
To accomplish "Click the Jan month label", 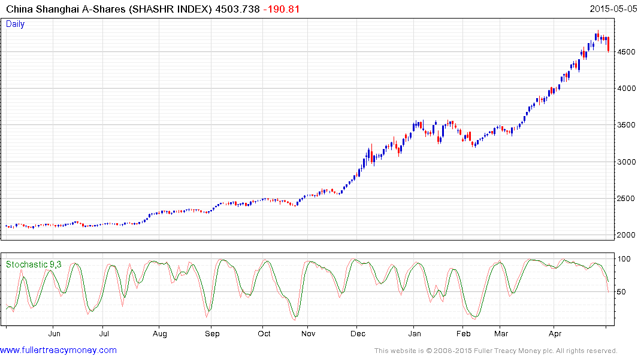I will coord(415,334).
